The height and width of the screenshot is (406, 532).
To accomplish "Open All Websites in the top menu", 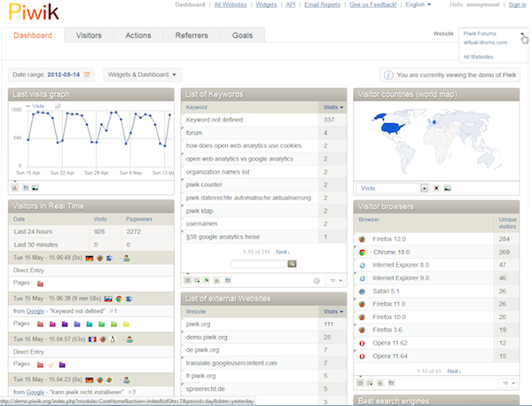I will click(230, 4).
